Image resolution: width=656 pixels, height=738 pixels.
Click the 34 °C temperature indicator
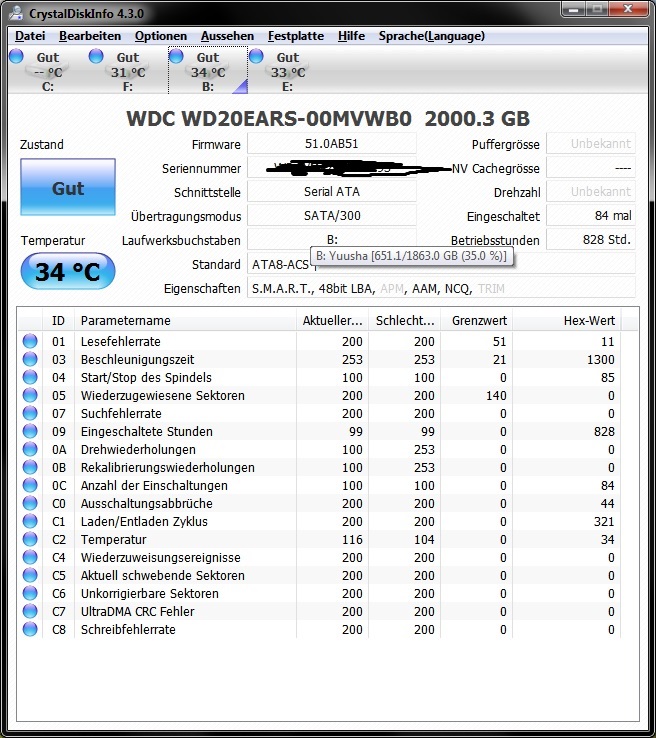tap(68, 271)
